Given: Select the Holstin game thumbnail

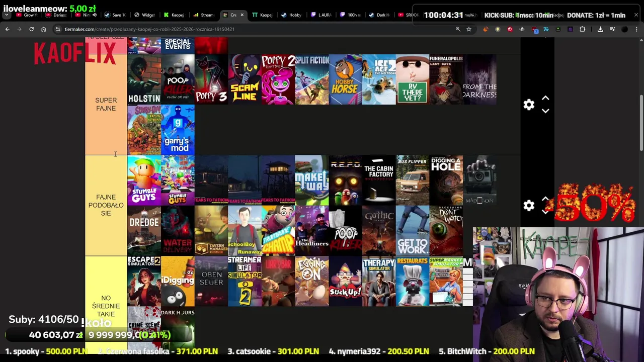Looking at the screenshot, I should (144, 79).
